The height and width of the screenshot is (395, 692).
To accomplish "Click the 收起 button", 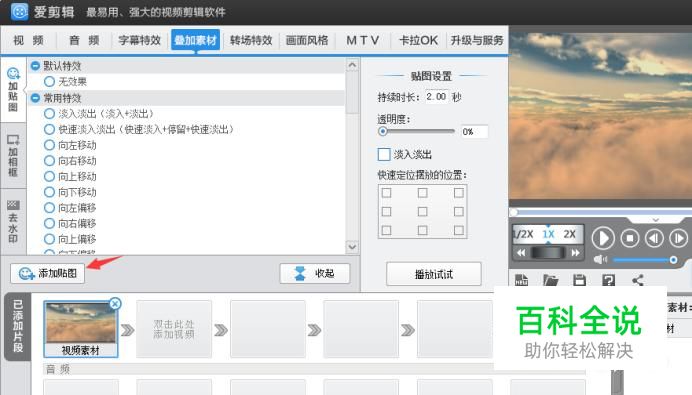I will click(x=315, y=273).
